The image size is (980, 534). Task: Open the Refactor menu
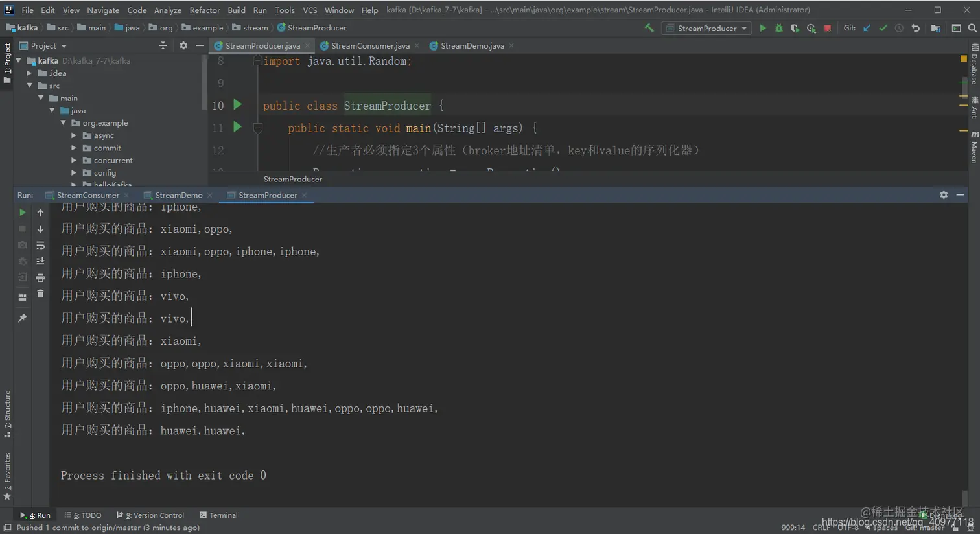(x=205, y=10)
